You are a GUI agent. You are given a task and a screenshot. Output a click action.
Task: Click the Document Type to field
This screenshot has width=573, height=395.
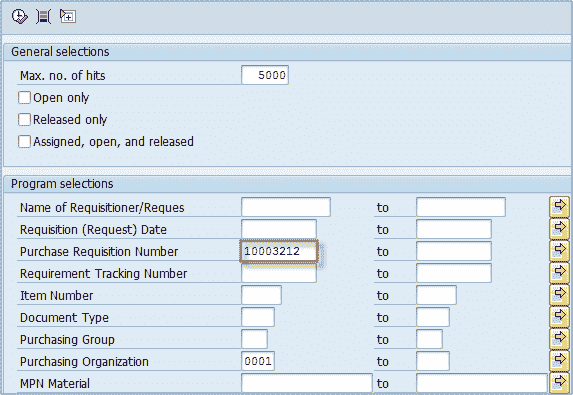click(x=433, y=317)
